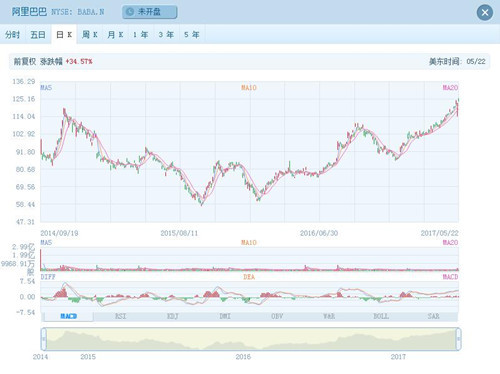The image size is (500, 374).
Task: Select the MACD indicator tab
Action: point(68,316)
